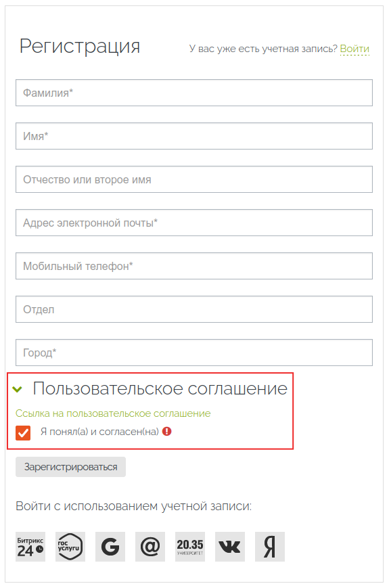
Task: Sign in with the Bitrix24 icon
Action: [30, 546]
